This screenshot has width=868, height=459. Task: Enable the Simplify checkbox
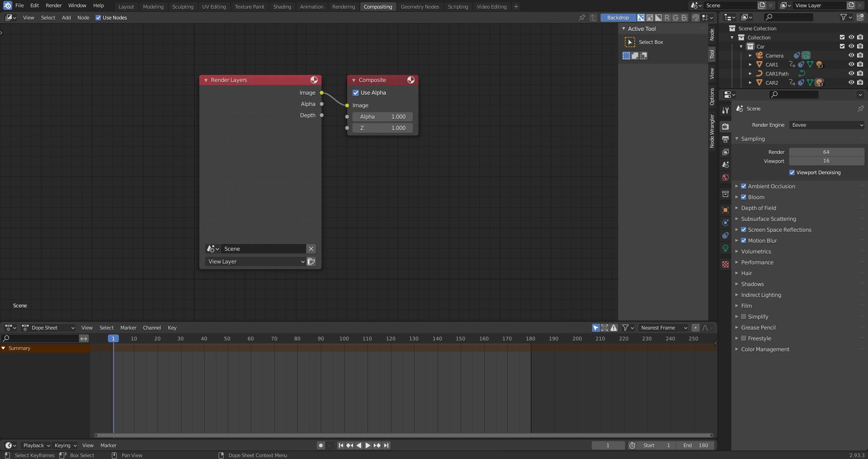[744, 316]
